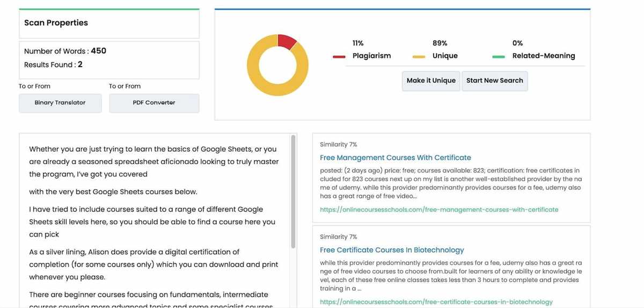Viewport: 644px width, 308px height.
Task: Click the red Plagiarism legend swatch
Action: [339, 56]
